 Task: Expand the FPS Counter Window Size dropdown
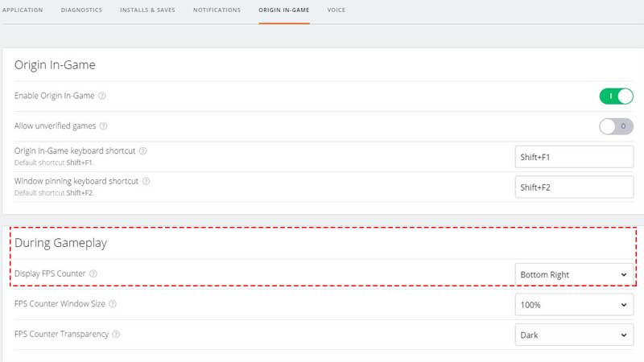[574, 305]
